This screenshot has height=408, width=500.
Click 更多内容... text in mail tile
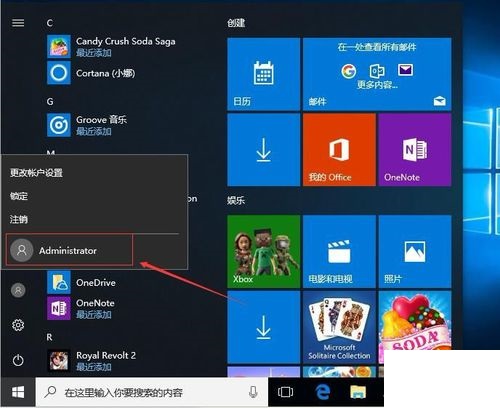coord(377,85)
